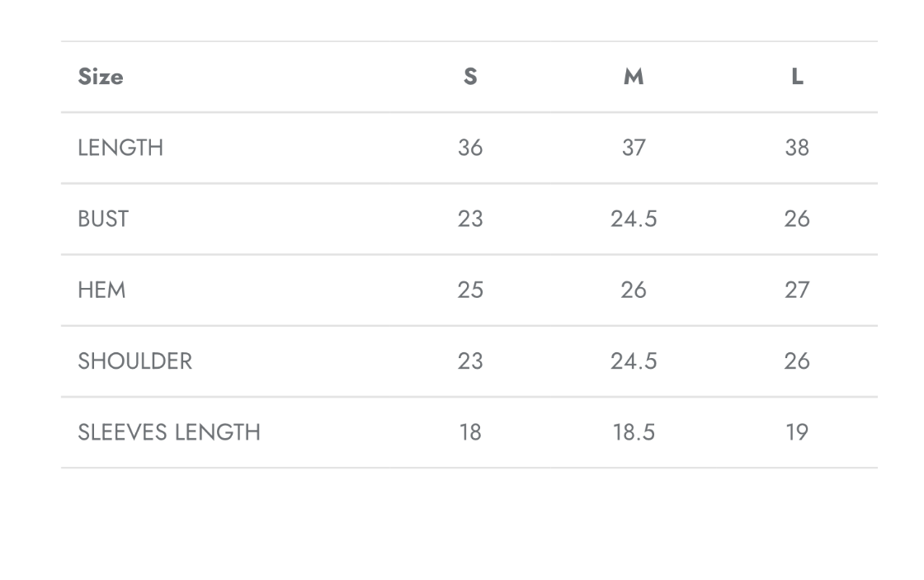Click the SLEEVES LENGTH row label
The height and width of the screenshot is (580, 924).
tap(169, 432)
